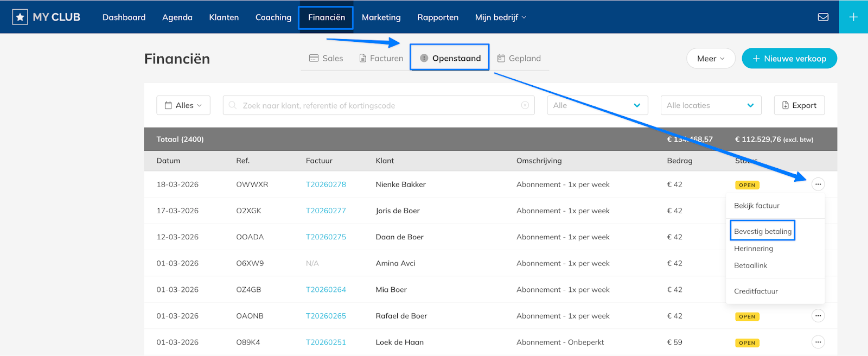The height and width of the screenshot is (356, 868).
Task: Open invoice link T20260277
Action: [325, 211]
